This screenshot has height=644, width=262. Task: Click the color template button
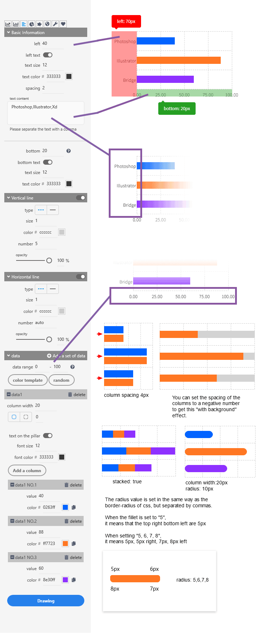coord(28,380)
